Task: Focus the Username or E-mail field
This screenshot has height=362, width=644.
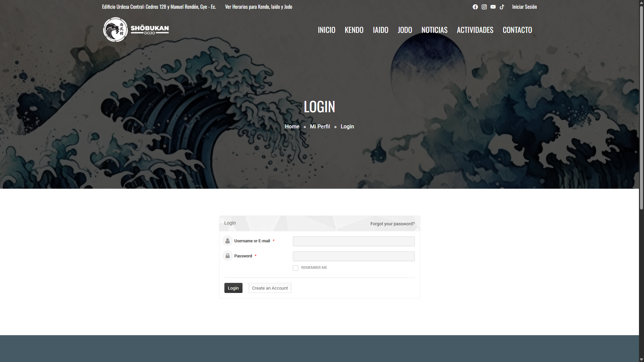Action: tap(354, 241)
